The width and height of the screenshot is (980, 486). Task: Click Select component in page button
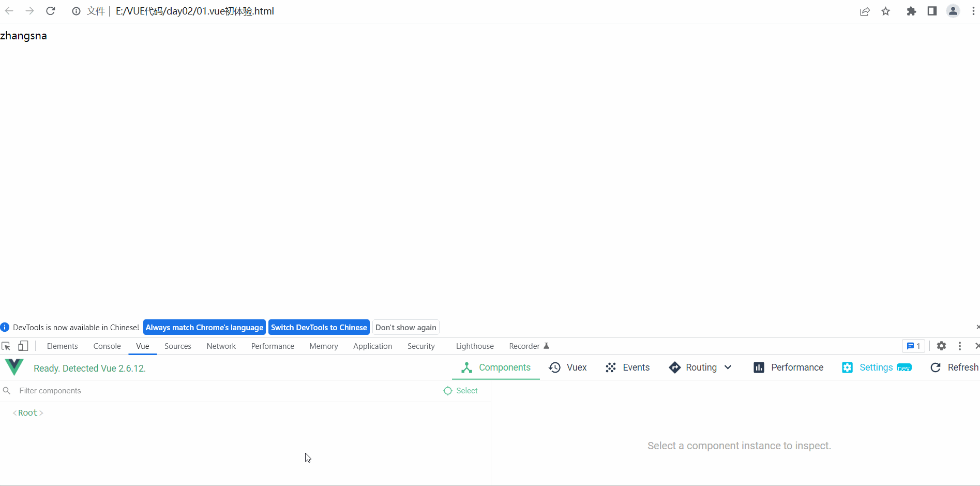(461, 391)
